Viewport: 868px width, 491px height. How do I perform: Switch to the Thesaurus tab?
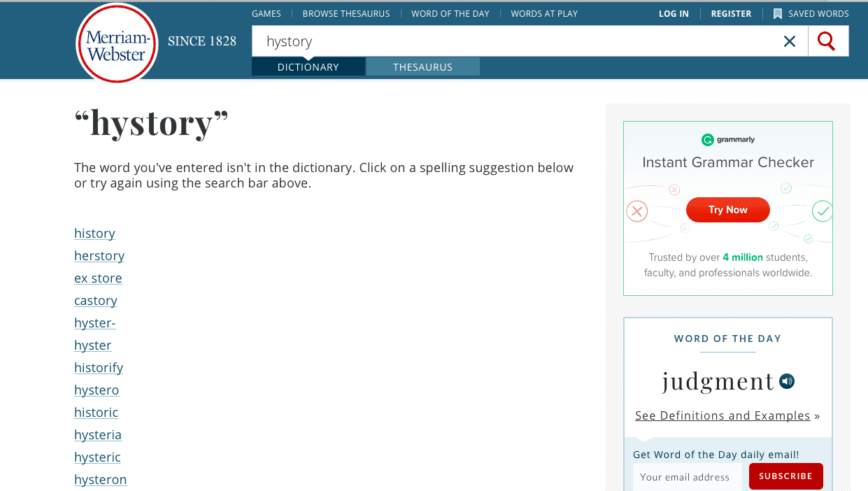(x=422, y=67)
